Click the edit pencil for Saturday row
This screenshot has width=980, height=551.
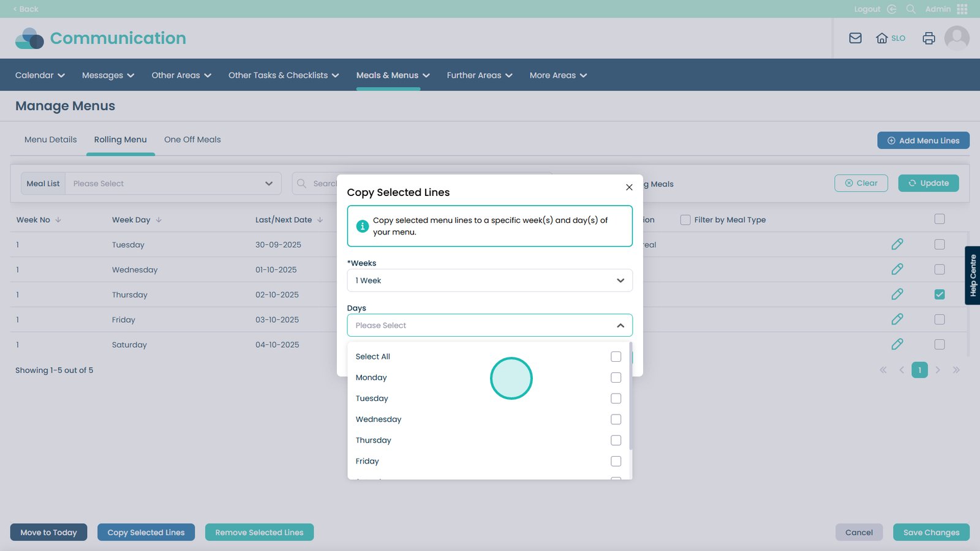(897, 345)
